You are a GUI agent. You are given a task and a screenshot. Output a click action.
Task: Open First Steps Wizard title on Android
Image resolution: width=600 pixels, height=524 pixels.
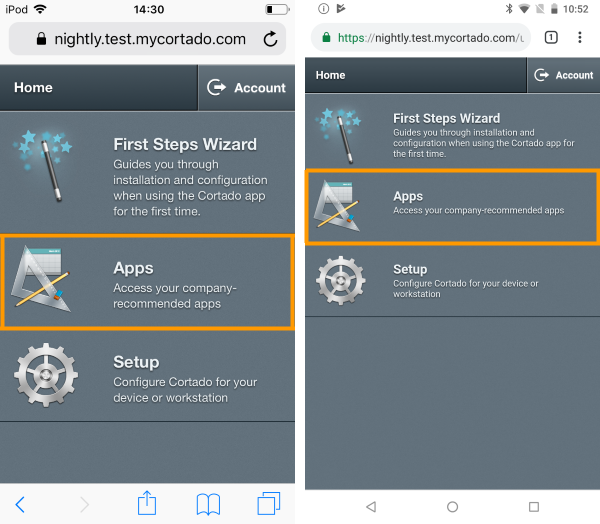447,118
